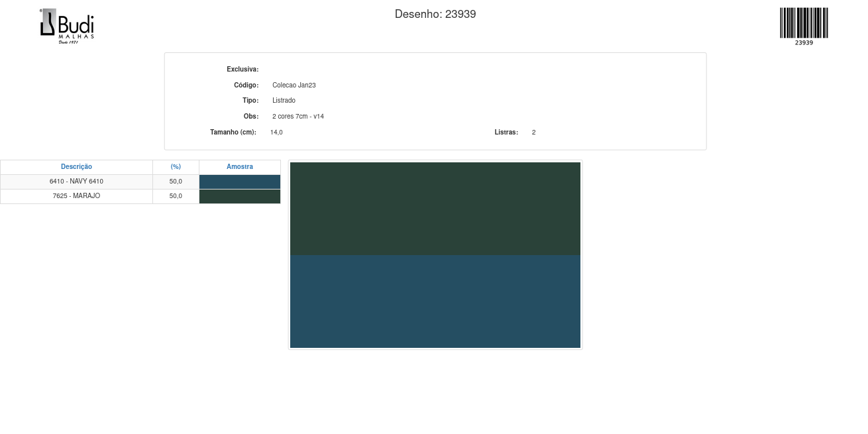Select the Listrado type value

tap(284, 101)
